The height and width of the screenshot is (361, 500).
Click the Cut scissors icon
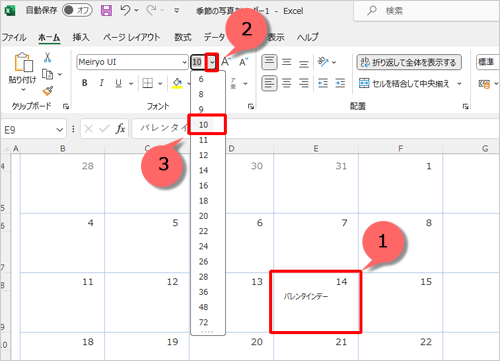point(47,57)
